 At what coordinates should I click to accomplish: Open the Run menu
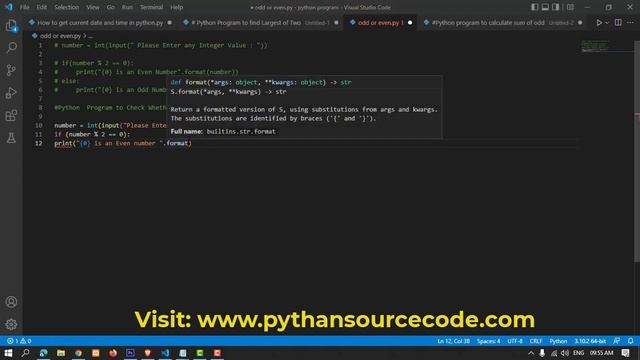coord(127,7)
